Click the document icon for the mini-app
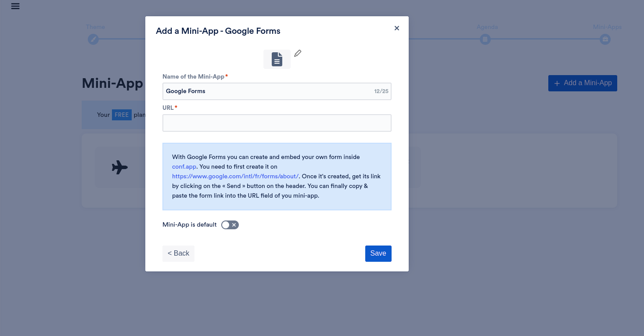644x336 pixels. (277, 59)
